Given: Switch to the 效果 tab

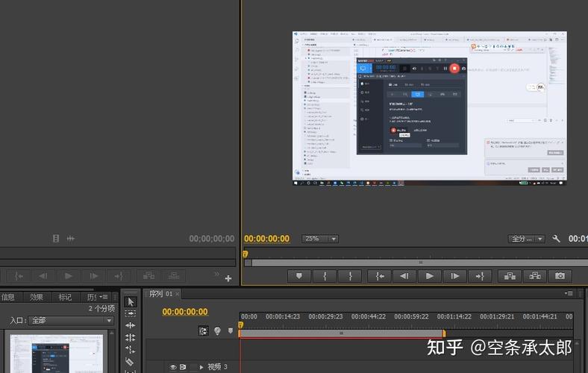Looking at the screenshot, I should pos(37,297).
